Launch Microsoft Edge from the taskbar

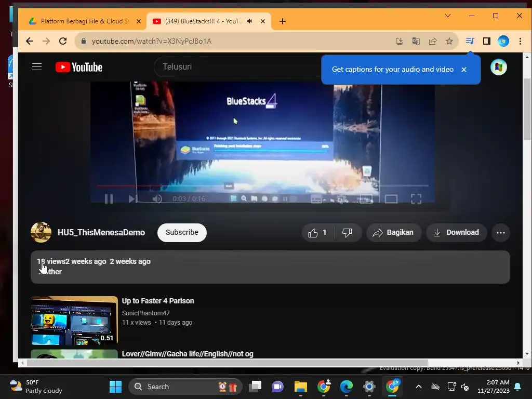(346, 387)
